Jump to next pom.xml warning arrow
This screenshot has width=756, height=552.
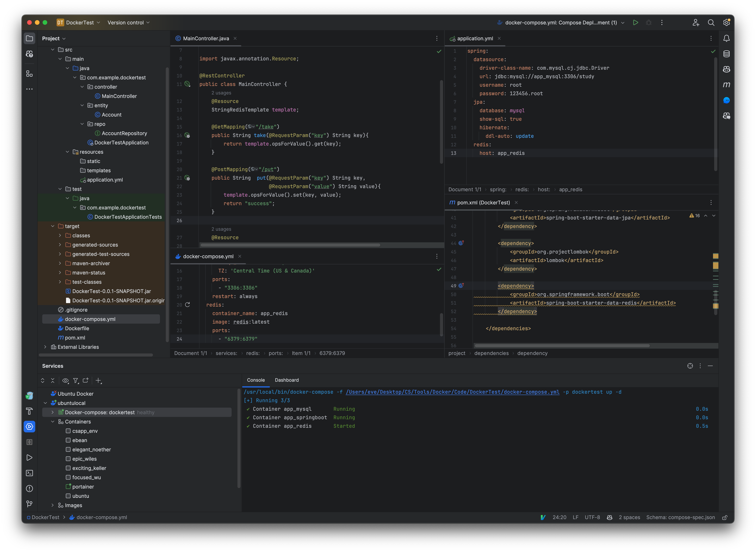[x=714, y=216]
